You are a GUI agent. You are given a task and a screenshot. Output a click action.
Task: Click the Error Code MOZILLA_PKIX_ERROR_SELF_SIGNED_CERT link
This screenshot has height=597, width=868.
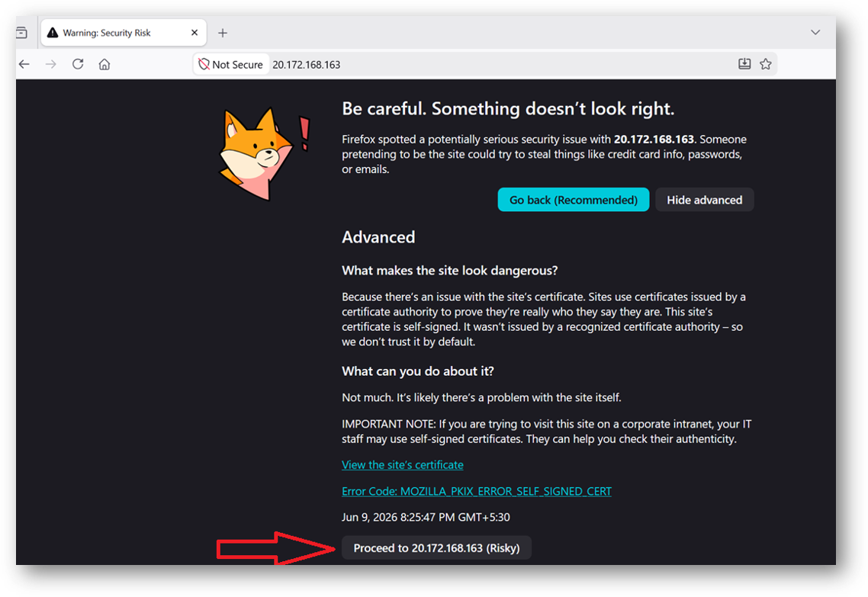(x=477, y=491)
